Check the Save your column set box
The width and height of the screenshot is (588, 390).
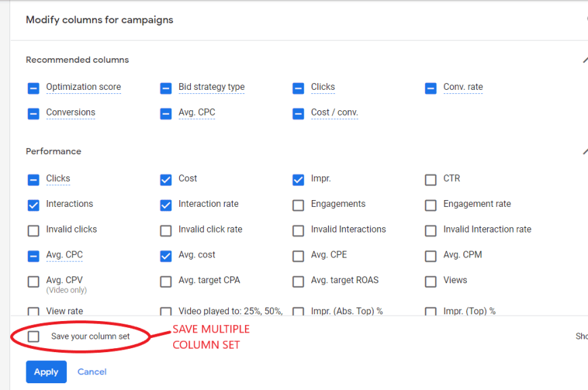(33, 337)
